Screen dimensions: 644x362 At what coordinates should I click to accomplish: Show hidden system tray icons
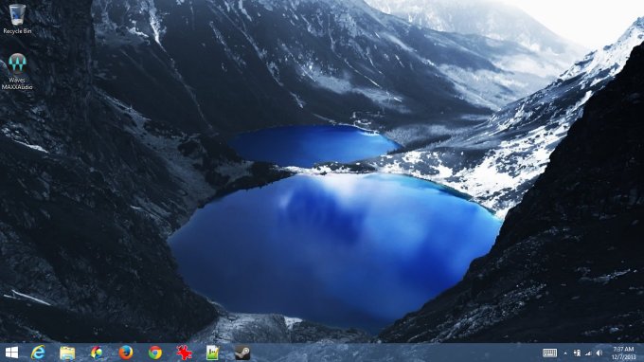[565, 353]
